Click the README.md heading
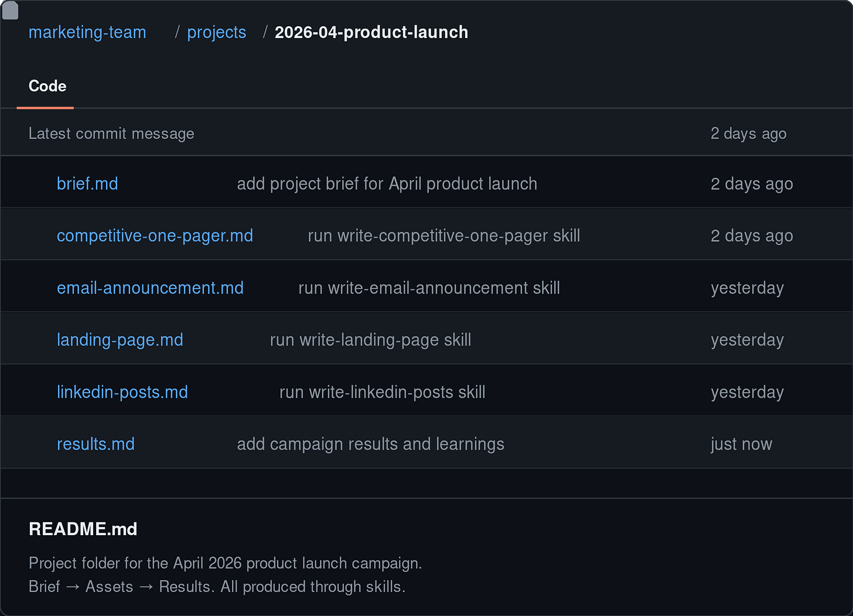 click(83, 529)
